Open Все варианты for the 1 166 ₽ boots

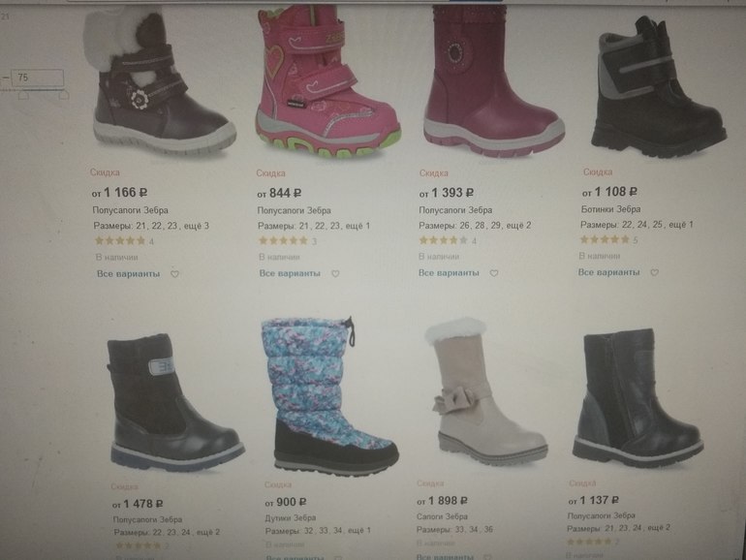(129, 274)
